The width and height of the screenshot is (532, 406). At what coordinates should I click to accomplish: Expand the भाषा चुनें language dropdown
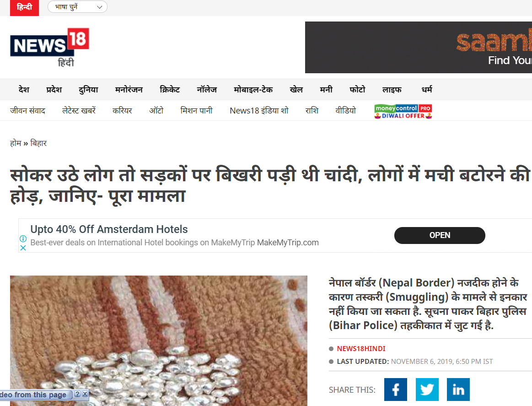(77, 7)
